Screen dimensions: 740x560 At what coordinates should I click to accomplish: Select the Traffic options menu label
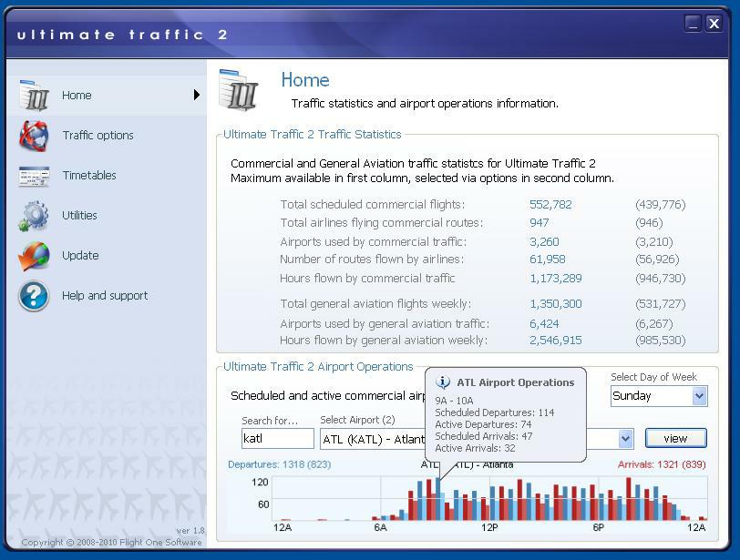pos(98,136)
